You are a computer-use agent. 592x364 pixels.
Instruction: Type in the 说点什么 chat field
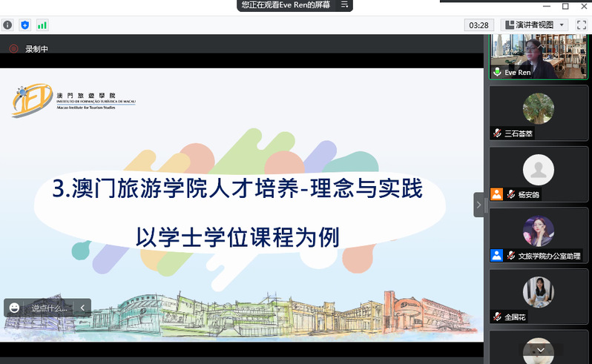tap(49, 308)
